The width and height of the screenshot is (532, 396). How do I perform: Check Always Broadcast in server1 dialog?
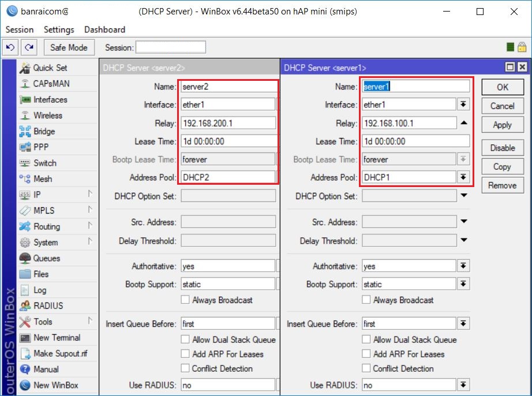366,300
